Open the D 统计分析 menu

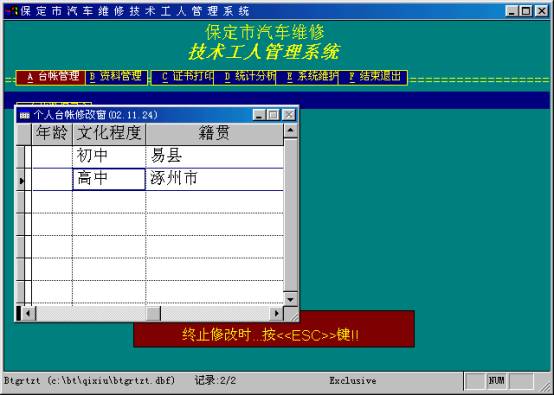pyautogui.click(x=245, y=77)
